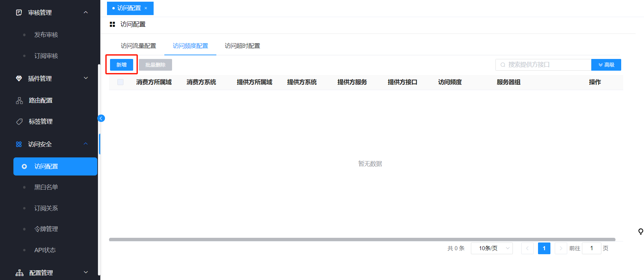Click the 配置管理 hierarchy icon

click(x=20, y=273)
